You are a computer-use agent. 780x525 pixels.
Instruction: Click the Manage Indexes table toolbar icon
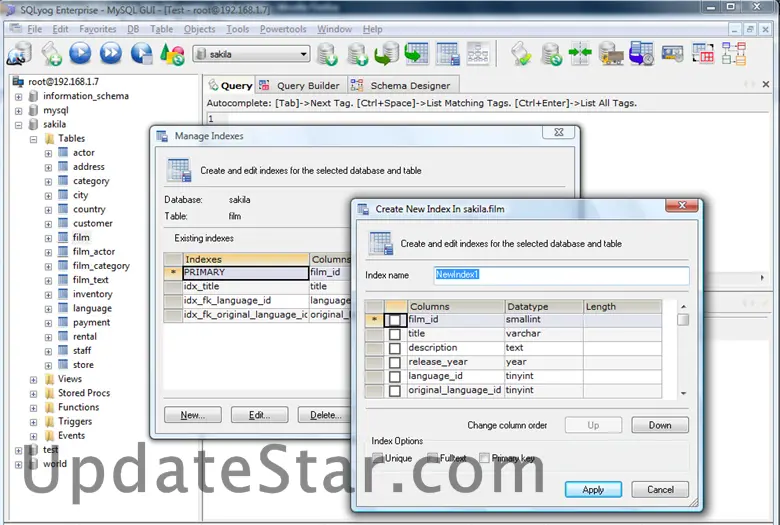(x=448, y=54)
